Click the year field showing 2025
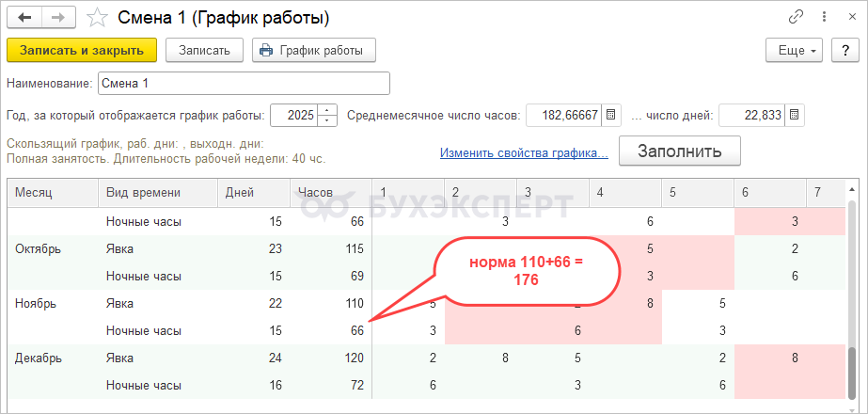This screenshot has height=414, width=868. tap(294, 116)
